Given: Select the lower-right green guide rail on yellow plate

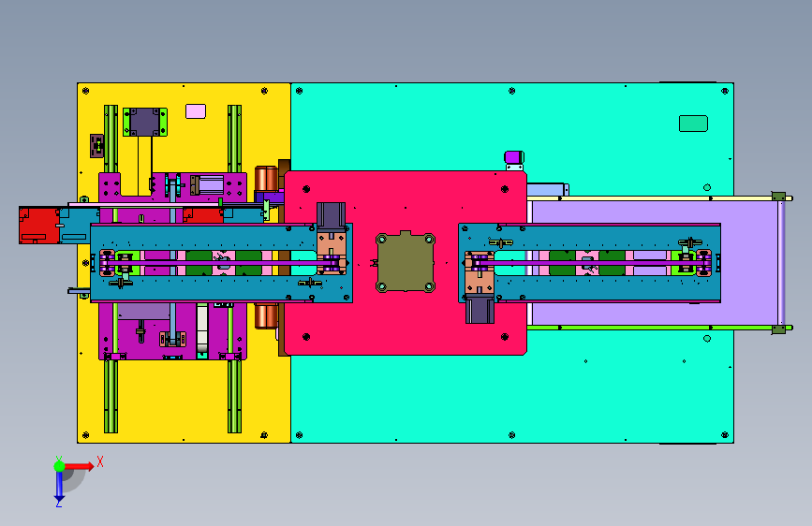Looking at the screenshot, I should pos(234,396).
